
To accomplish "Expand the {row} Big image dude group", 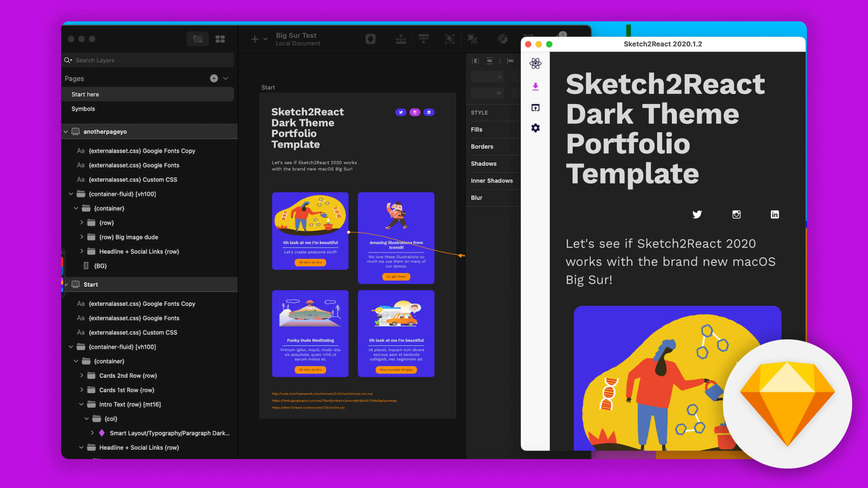I will [x=81, y=237].
